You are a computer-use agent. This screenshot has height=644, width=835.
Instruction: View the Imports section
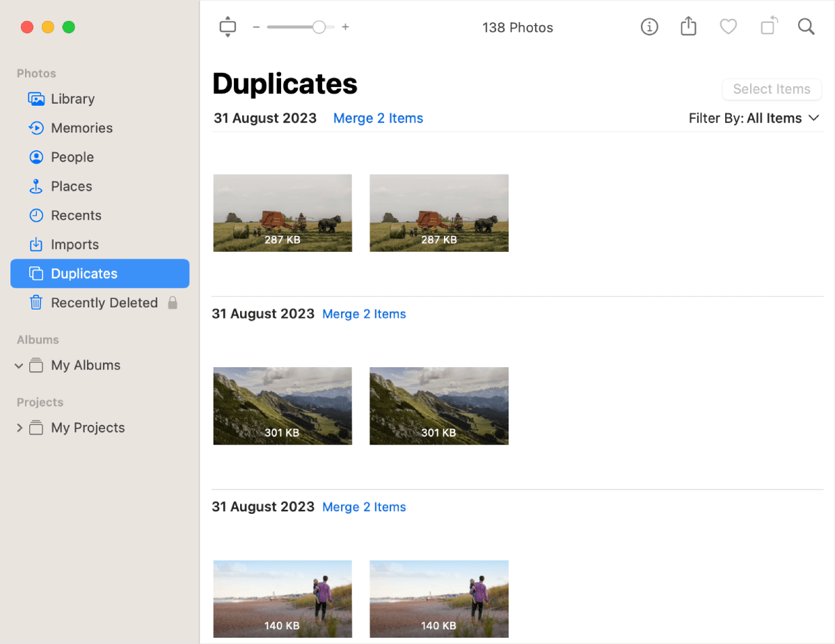74,244
